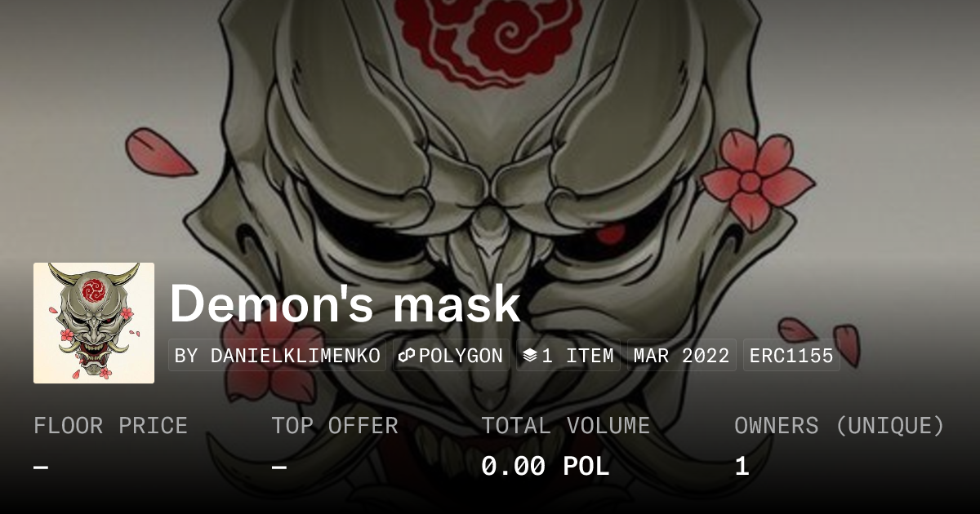This screenshot has height=514, width=980.
Task: Click the dash value under Top Offer
Action: [279, 467]
